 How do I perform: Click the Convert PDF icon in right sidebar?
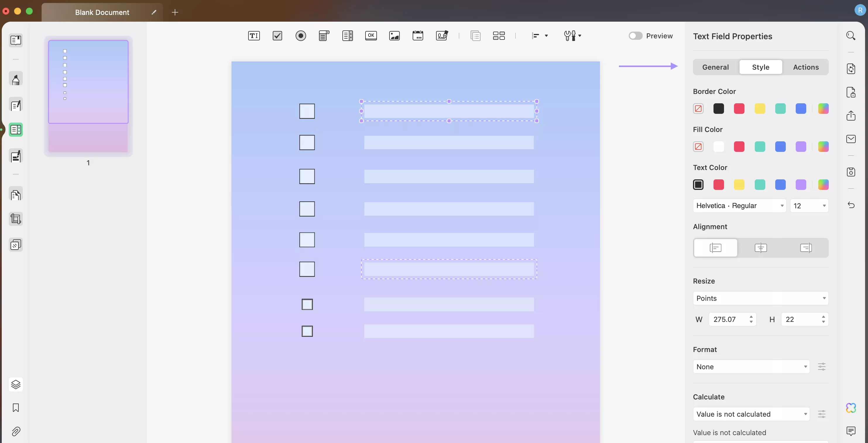851,69
